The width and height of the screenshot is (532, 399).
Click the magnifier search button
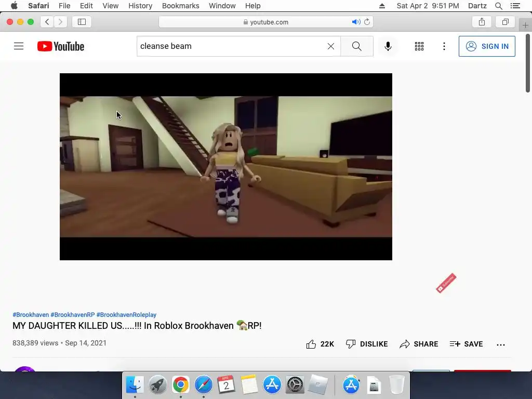point(356,46)
